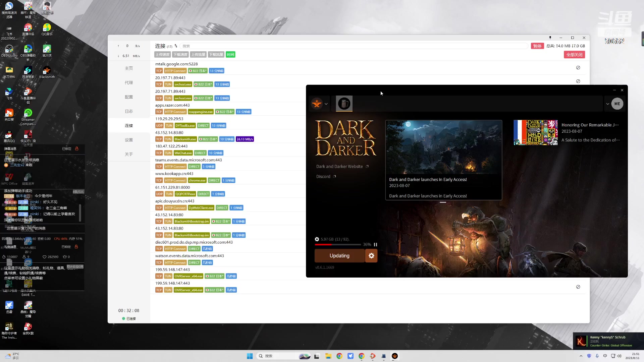Click the download progress bar at 36%

coord(337,245)
